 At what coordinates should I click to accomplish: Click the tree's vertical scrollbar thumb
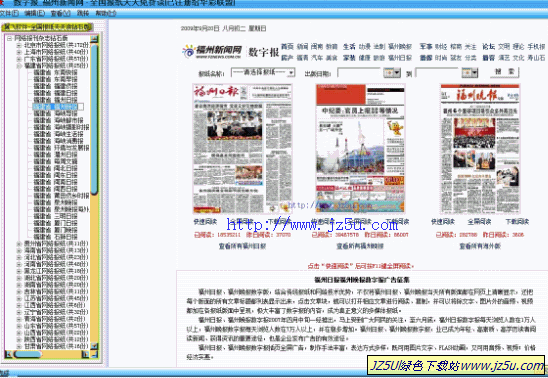point(94,118)
